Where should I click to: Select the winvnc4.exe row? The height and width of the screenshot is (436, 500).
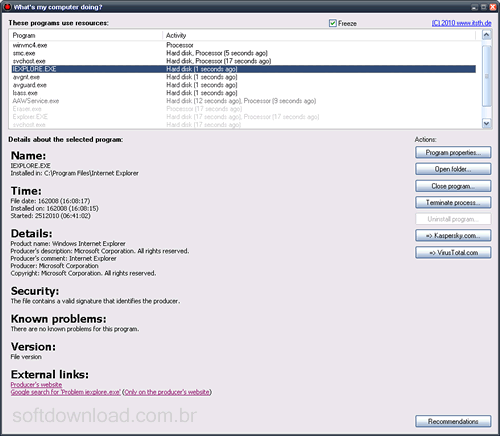pos(244,45)
